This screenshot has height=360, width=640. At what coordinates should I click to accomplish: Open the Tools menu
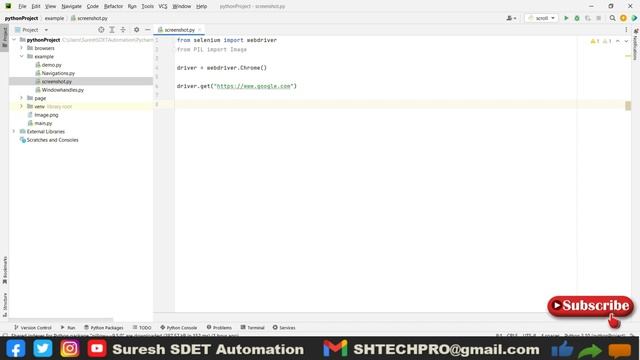coord(147,6)
